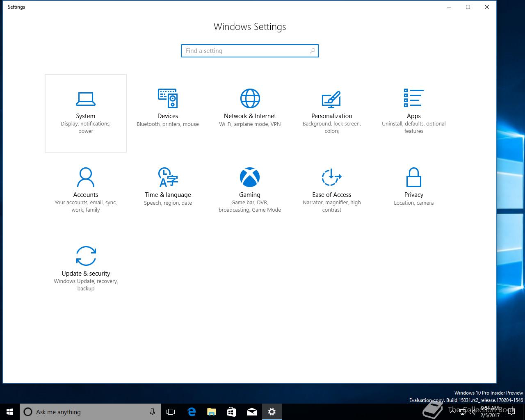Click 'Narrator, magnifier, high contrast' text
The width and height of the screenshot is (525, 420).
(332, 206)
